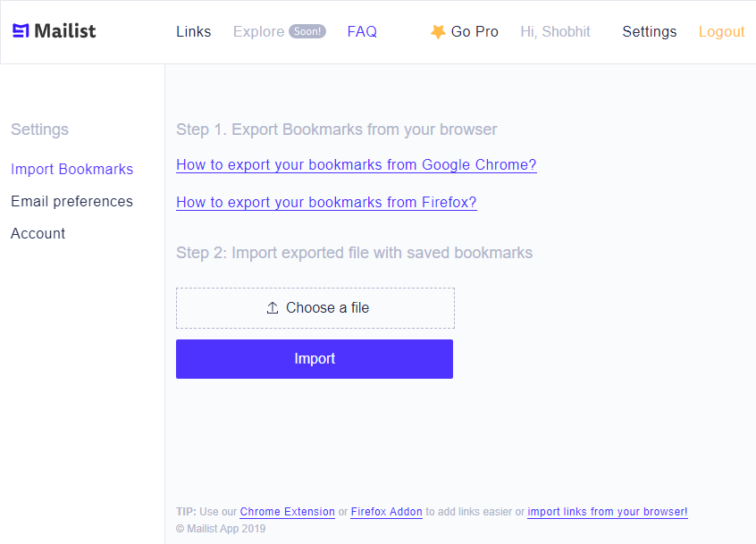Open Firefox bookmark export guide
756x544 pixels.
[x=326, y=202]
